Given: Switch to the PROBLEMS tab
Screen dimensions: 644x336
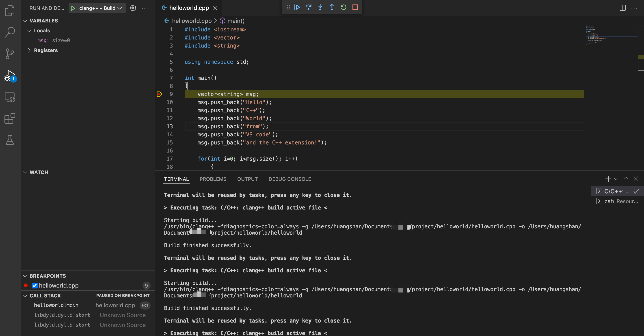Looking at the screenshot, I should pyautogui.click(x=213, y=179).
